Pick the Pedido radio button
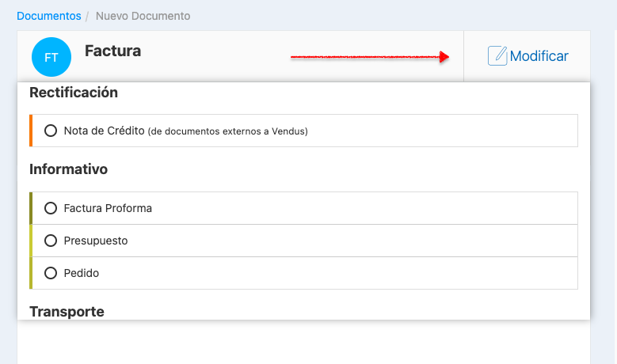Screen dimensions: 617x364 [51, 273]
